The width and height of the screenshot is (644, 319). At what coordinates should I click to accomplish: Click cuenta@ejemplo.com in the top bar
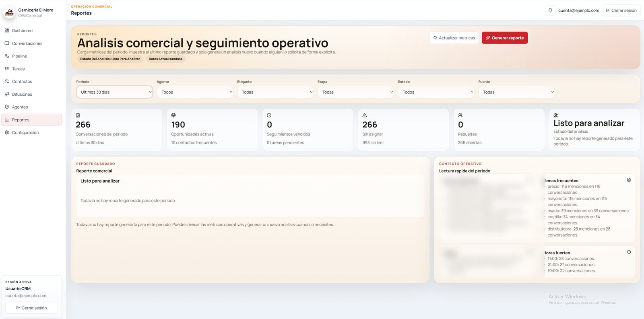tap(578, 10)
